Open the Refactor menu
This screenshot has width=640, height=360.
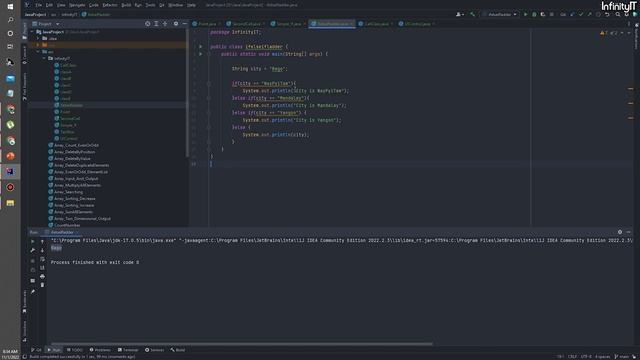(110, 5)
